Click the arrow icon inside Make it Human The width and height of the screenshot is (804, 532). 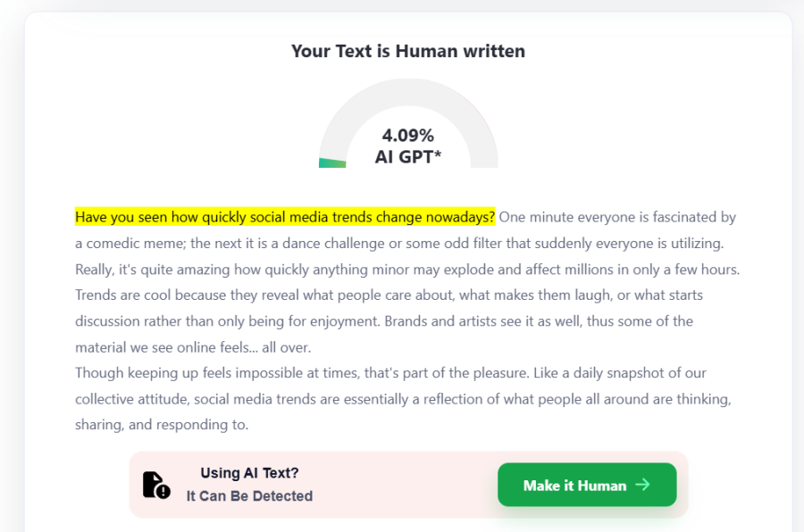(x=642, y=485)
